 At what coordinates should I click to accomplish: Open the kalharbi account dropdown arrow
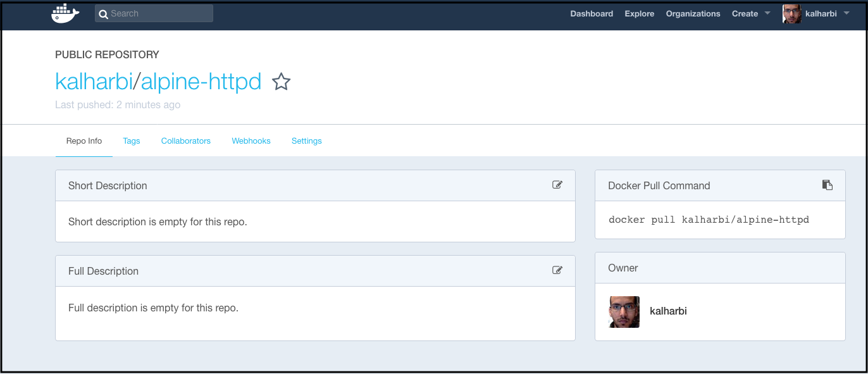pyautogui.click(x=846, y=13)
